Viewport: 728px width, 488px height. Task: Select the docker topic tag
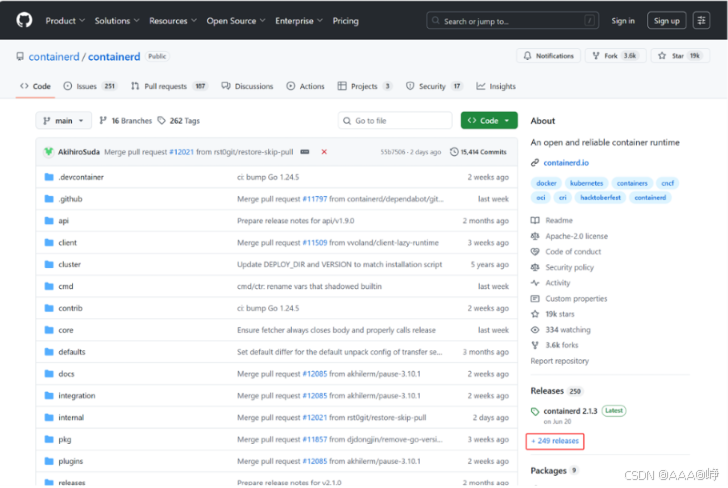point(546,183)
